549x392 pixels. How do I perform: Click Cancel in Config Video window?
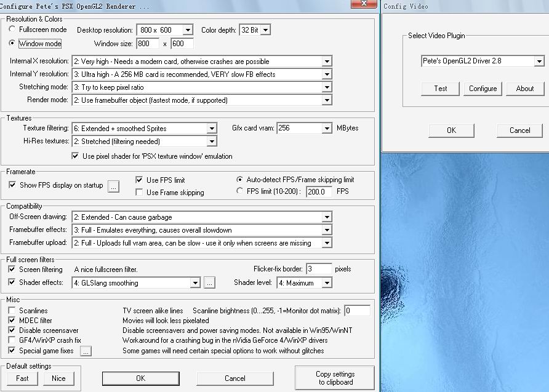coord(520,130)
